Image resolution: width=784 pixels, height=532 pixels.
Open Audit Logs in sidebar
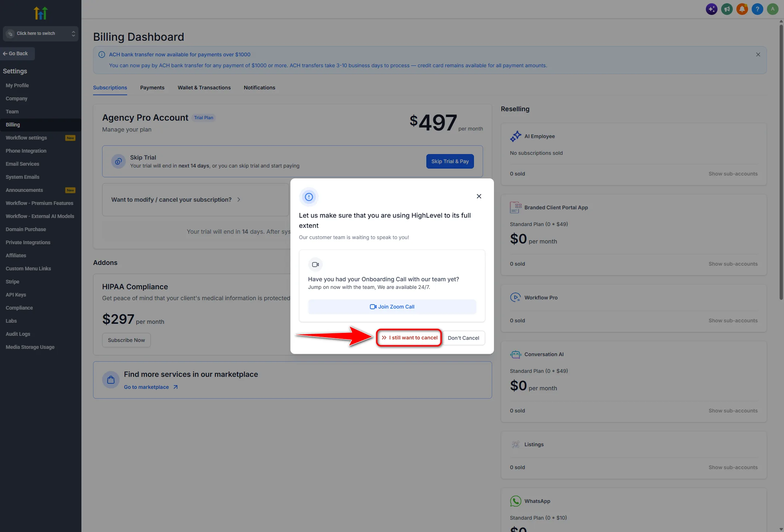[x=41, y=334]
